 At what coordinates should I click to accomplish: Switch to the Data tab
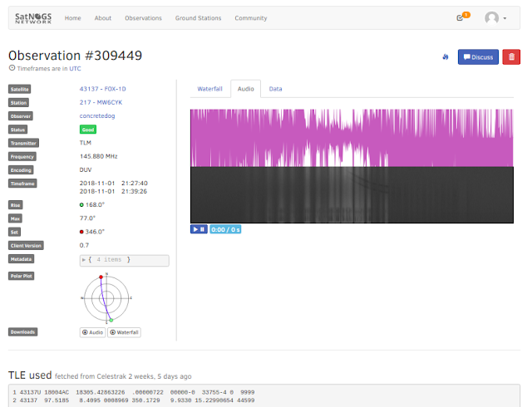275,89
